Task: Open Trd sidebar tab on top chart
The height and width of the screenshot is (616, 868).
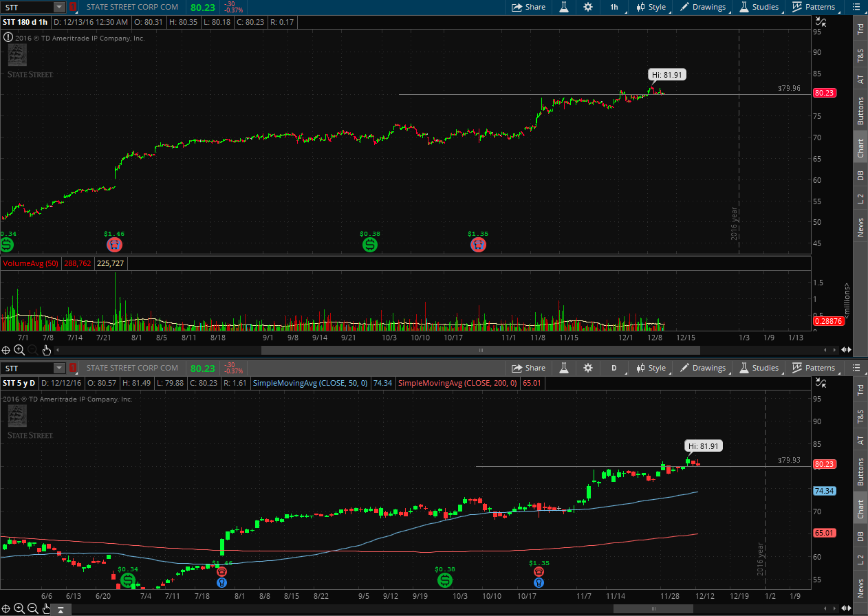Action: pos(860,29)
